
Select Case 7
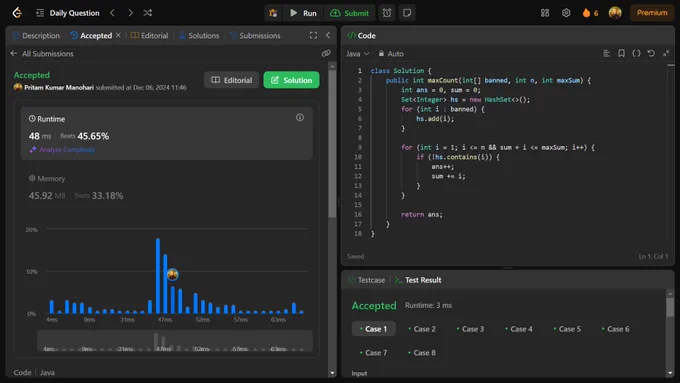(x=373, y=353)
